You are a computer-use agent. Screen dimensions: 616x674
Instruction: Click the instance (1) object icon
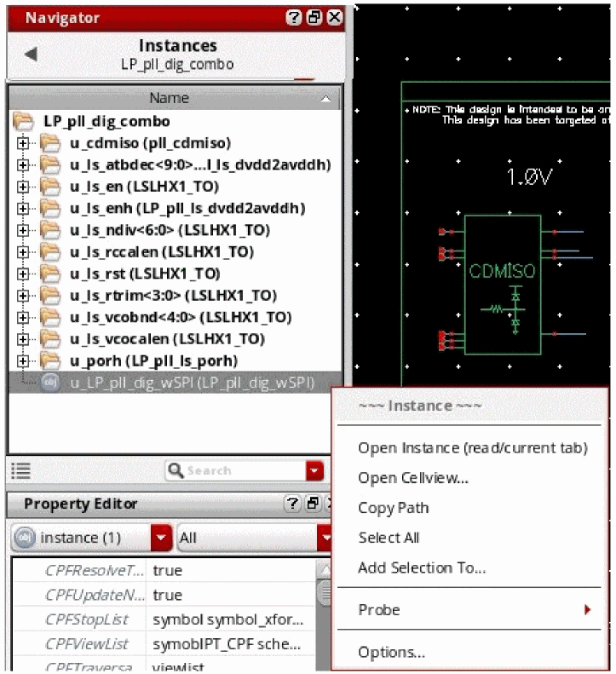pyautogui.click(x=25, y=538)
